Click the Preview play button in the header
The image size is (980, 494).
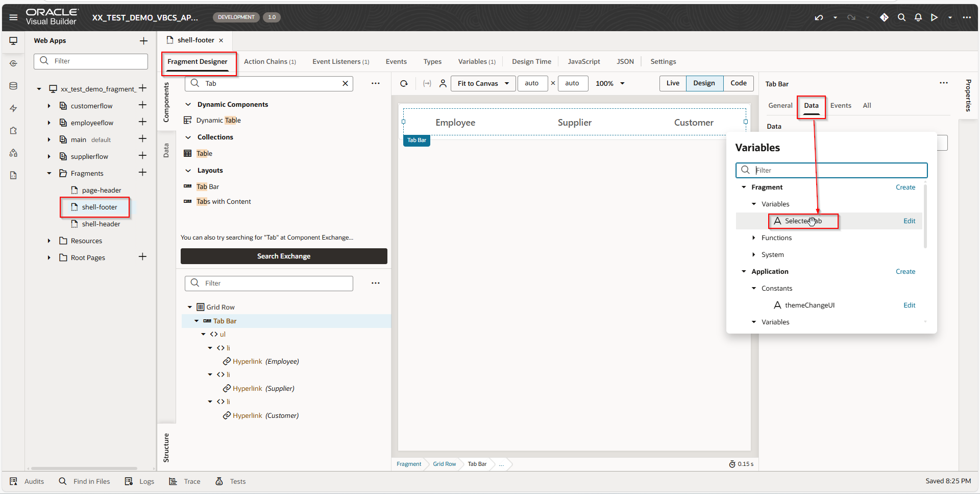click(x=934, y=17)
